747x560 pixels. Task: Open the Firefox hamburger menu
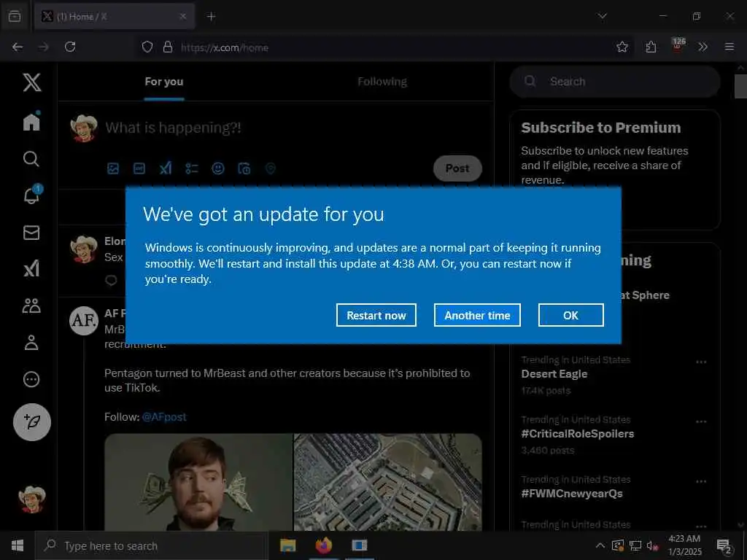pos(729,47)
